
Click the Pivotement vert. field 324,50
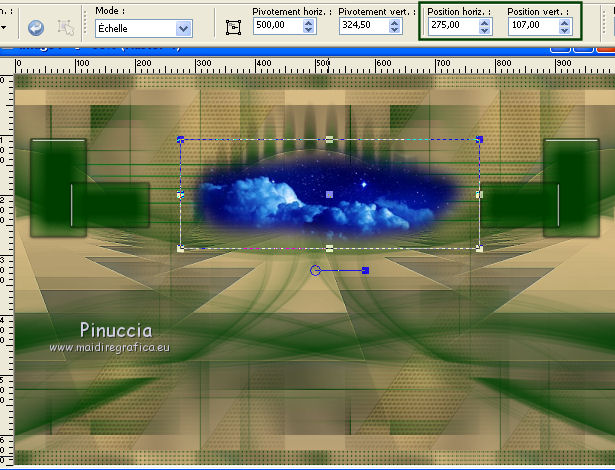364,26
